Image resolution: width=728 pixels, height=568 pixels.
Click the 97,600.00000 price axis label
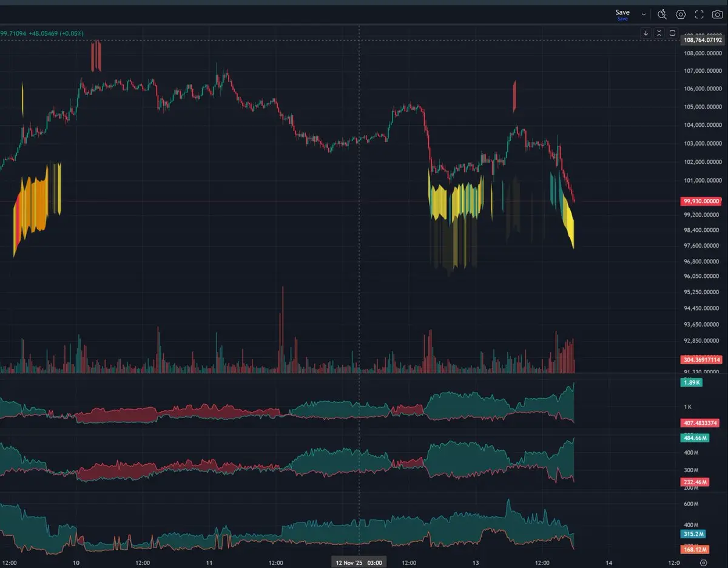[x=703, y=245]
